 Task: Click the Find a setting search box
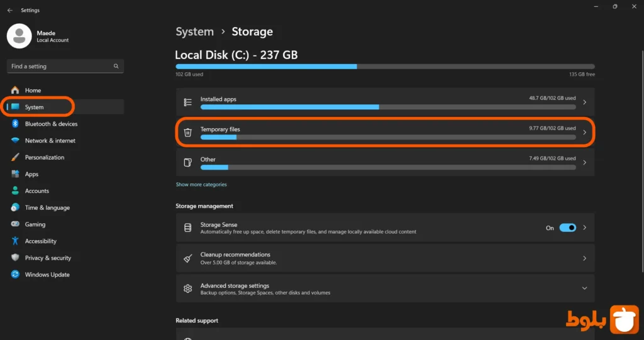[x=60, y=67]
